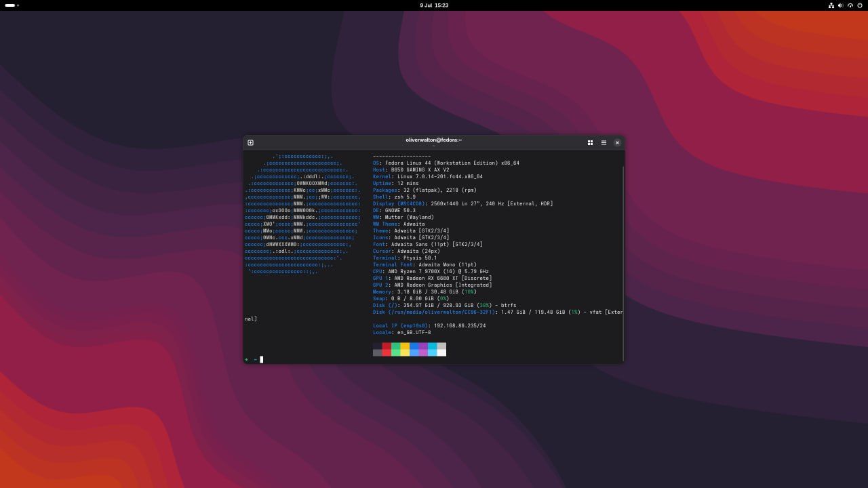Click the "Kernel: Linux 7.0.14" line

(428, 176)
